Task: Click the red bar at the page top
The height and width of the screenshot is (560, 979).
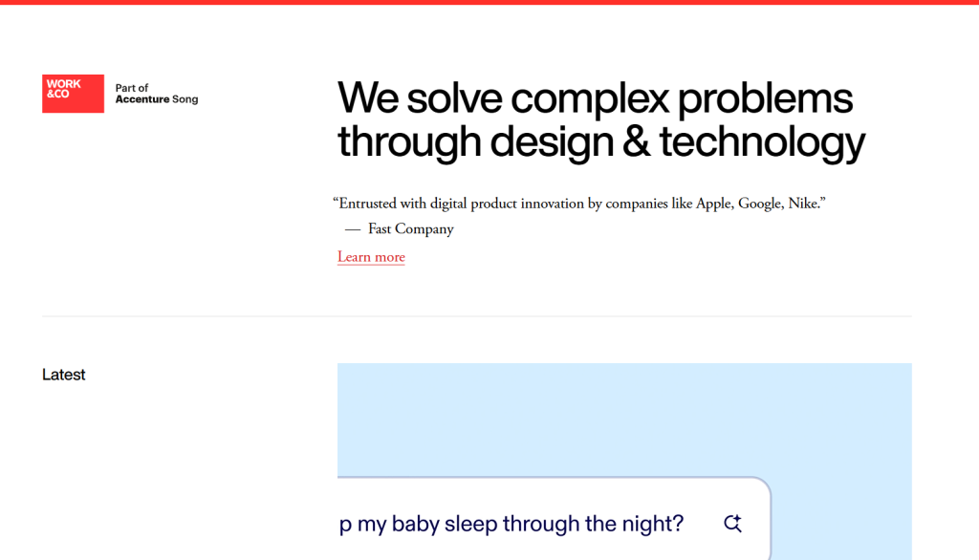Action: (x=489, y=2)
